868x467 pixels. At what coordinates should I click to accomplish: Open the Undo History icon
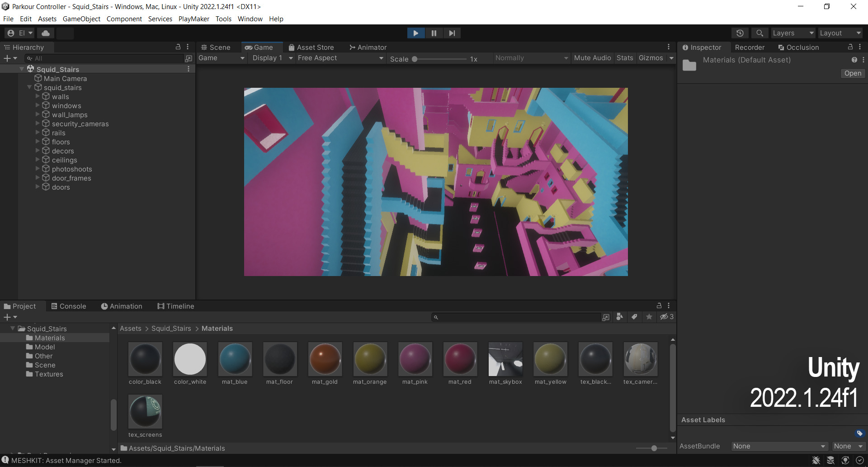point(740,33)
